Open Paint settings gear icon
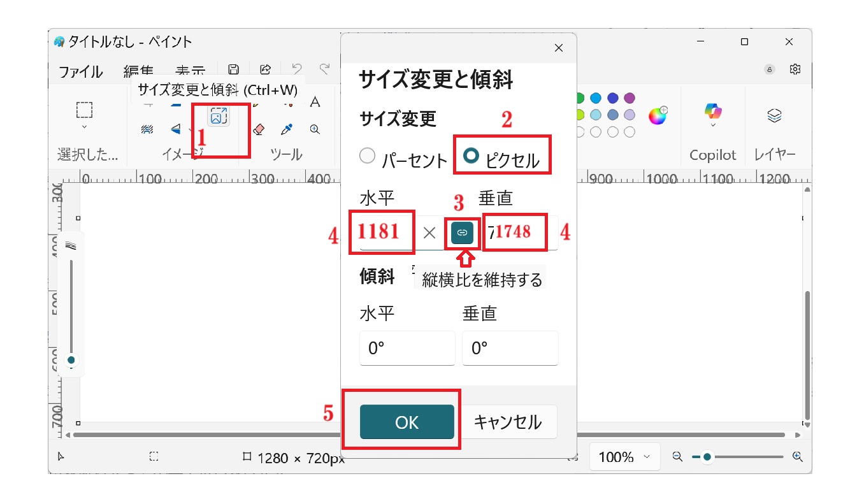The image size is (864, 504). 795,69
